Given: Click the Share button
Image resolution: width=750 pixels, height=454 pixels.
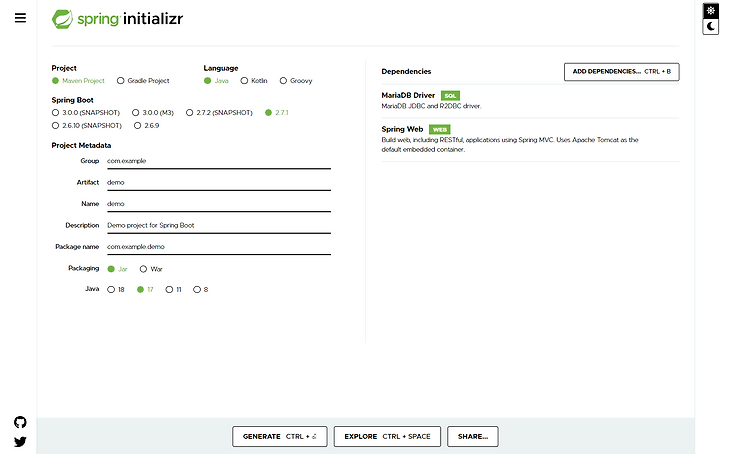Looking at the screenshot, I should tap(473, 437).
